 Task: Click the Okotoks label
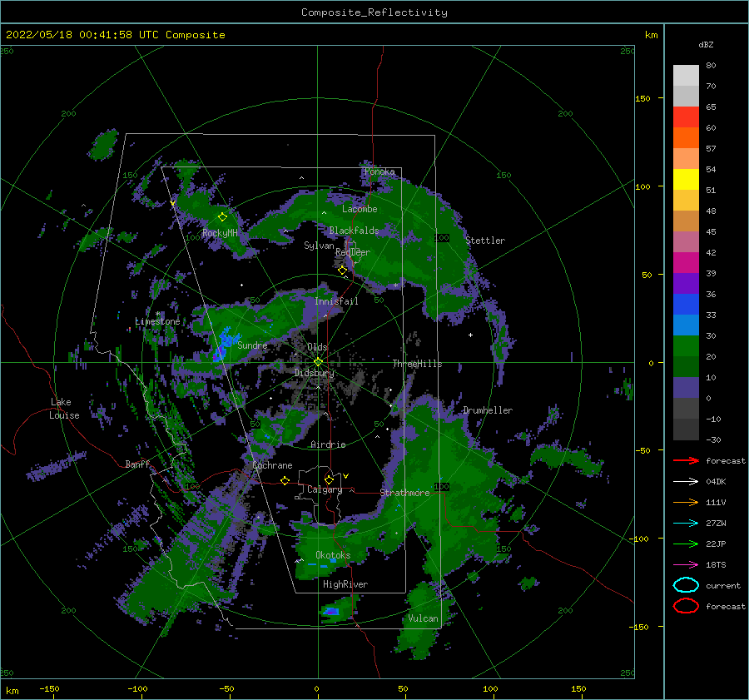coord(333,555)
